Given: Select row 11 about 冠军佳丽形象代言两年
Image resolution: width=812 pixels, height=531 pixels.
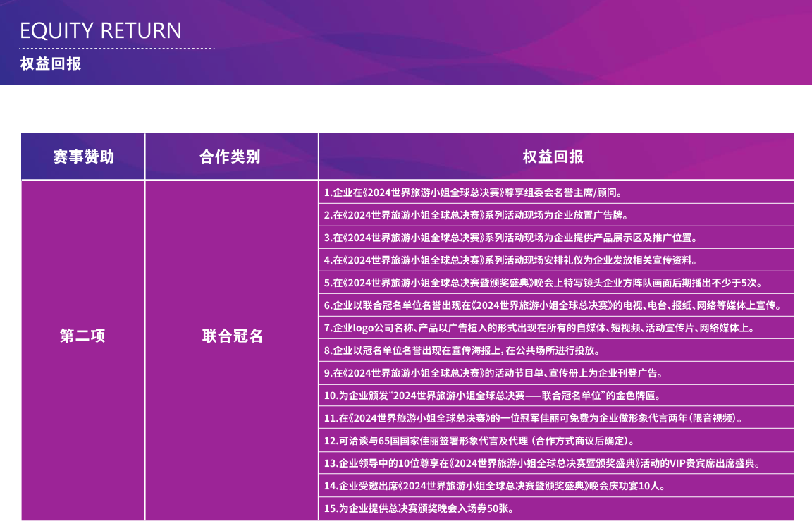Looking at the screenshot, I should pyautogui.click(x=556, y=418).
